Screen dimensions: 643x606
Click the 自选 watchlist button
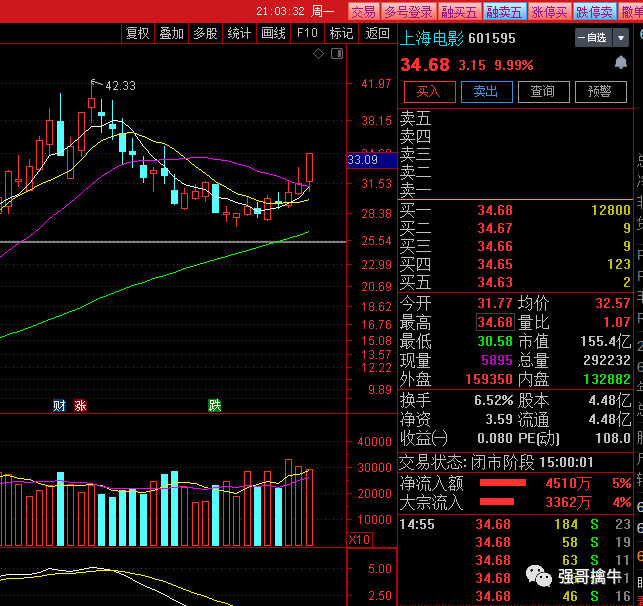593,38
